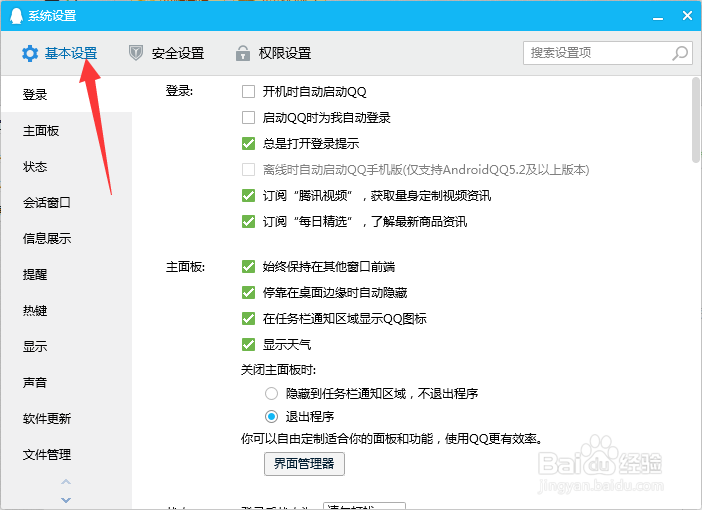Click the magnifier search icon
Screen dimensions: 702x510
click(680, 53)
